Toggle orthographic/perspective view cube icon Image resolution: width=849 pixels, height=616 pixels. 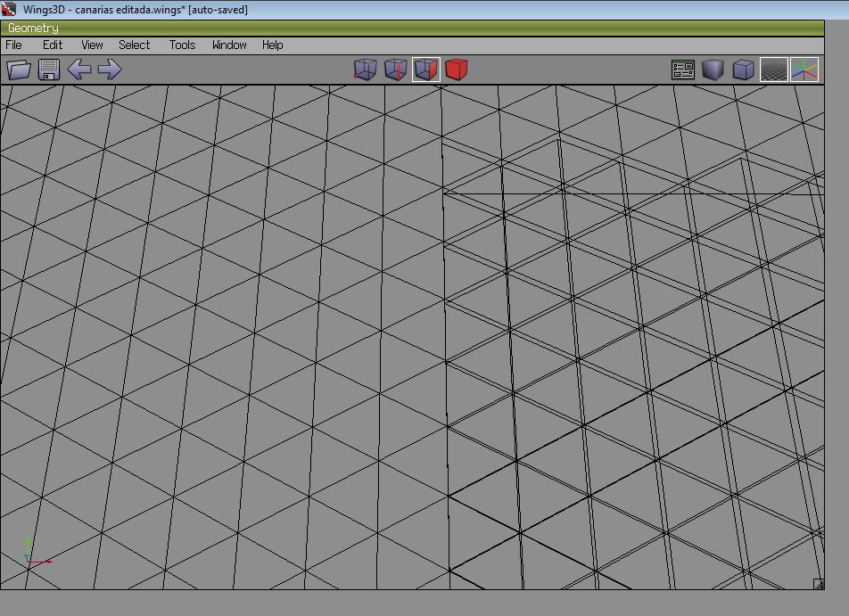[744, 70]
